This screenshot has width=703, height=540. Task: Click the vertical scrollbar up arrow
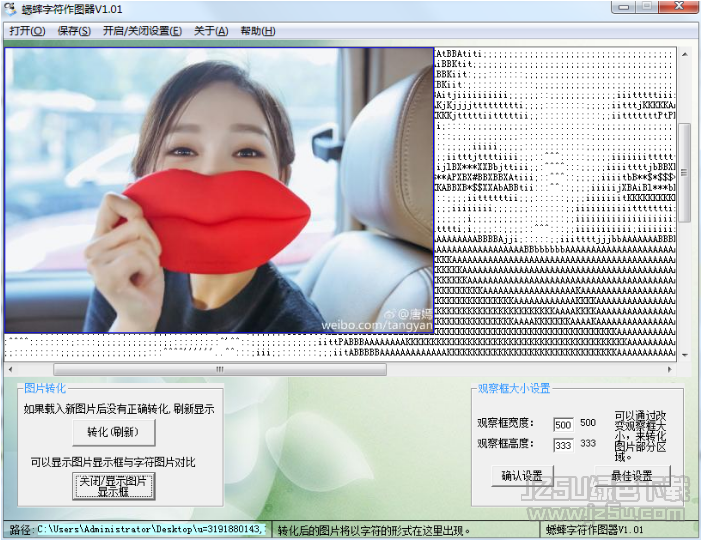coord(685,54)
